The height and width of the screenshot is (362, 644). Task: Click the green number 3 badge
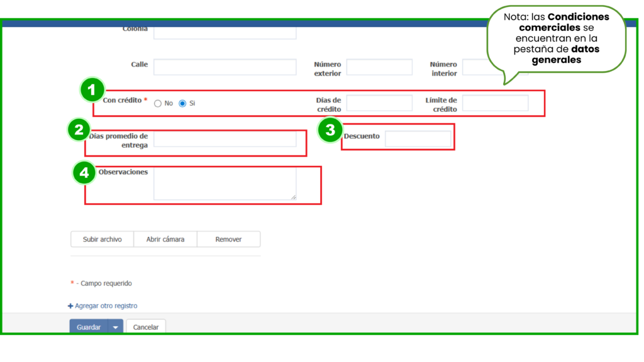pos(330,130)
